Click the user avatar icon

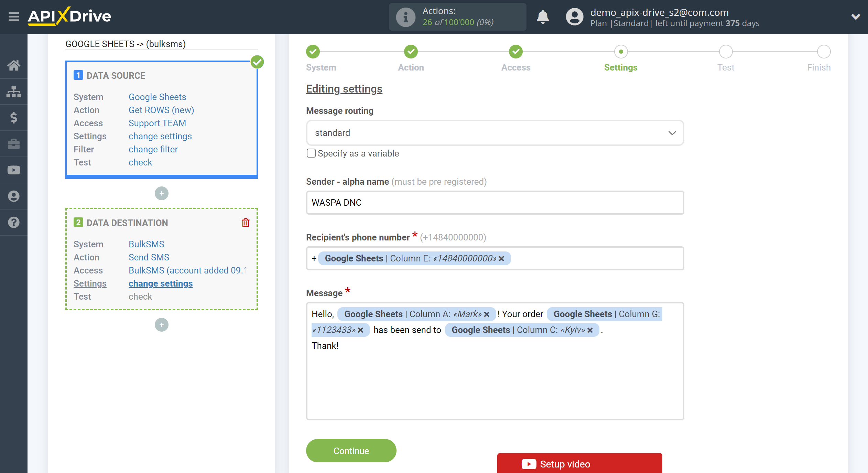point(575,17)
